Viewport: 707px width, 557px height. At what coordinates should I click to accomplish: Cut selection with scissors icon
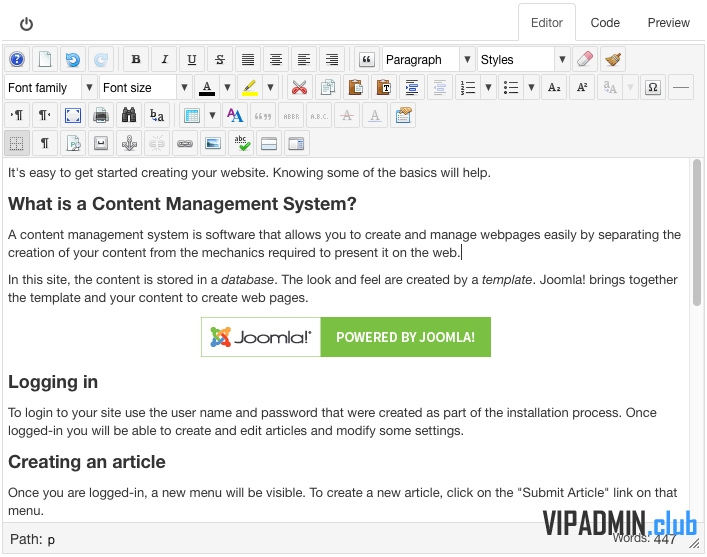299,87
